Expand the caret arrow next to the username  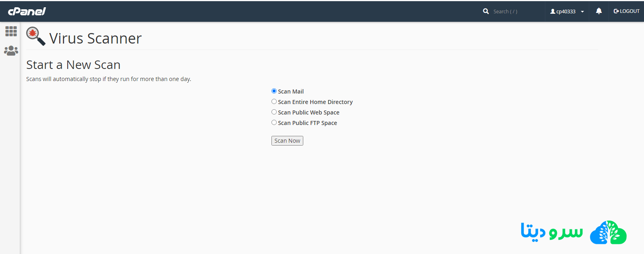582,12
